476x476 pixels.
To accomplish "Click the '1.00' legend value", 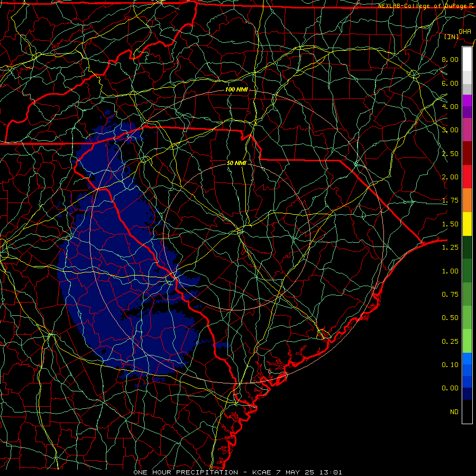I will click(x=450, y=271).
